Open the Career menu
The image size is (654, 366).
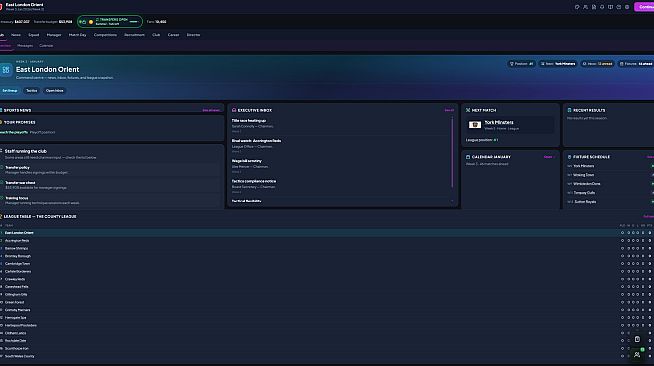pyautogui.click(x=174, y=35)
